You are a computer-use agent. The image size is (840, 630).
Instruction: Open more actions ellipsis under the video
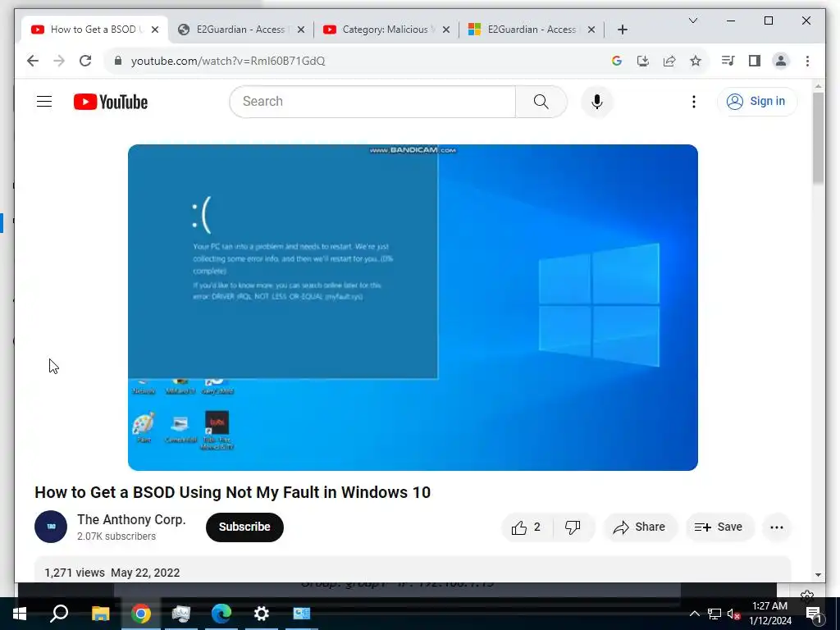776,527
